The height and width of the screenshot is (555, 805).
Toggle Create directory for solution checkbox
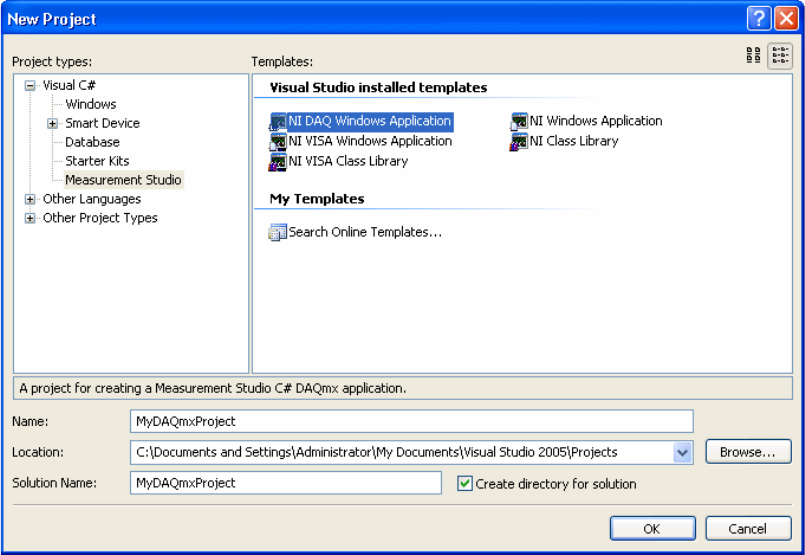click(x=465, y=484)
